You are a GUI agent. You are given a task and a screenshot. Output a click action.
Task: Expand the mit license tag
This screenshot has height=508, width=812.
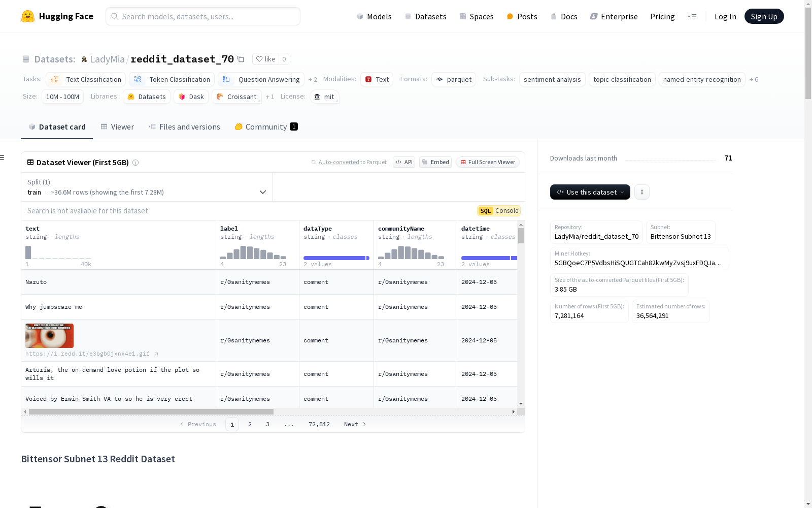coord(324,97)
